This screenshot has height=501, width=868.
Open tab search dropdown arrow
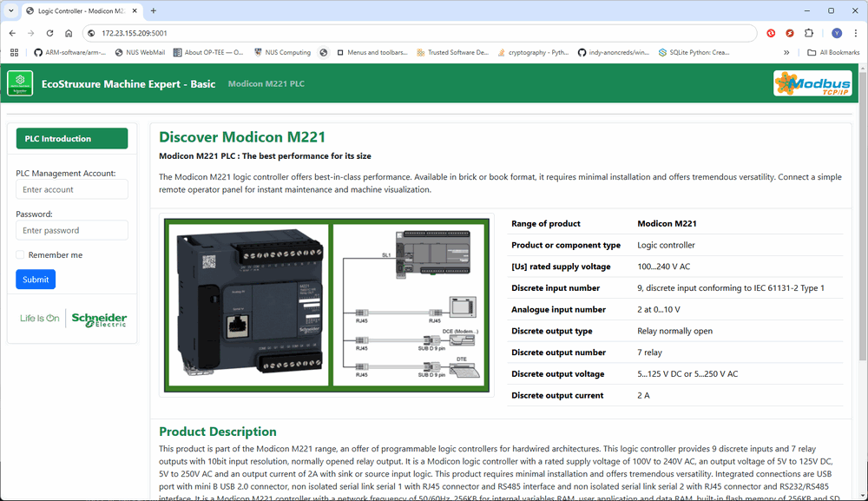10,10
